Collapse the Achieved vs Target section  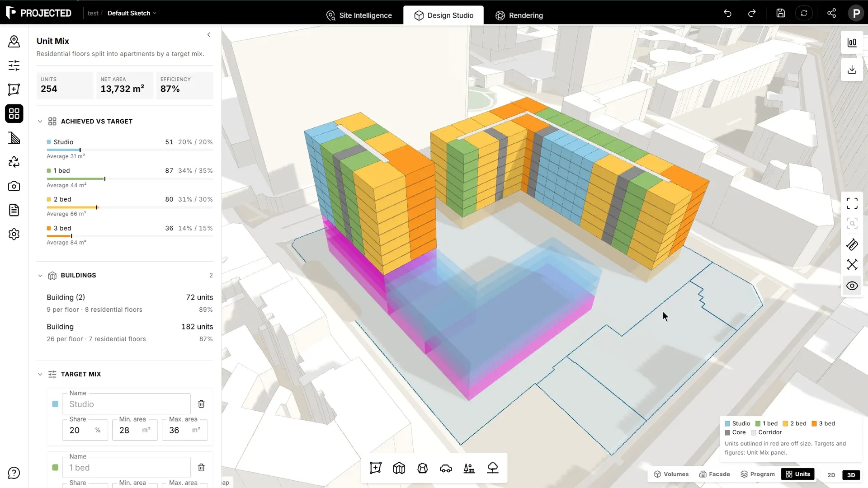pyautogui.click(x=40, y=122)
